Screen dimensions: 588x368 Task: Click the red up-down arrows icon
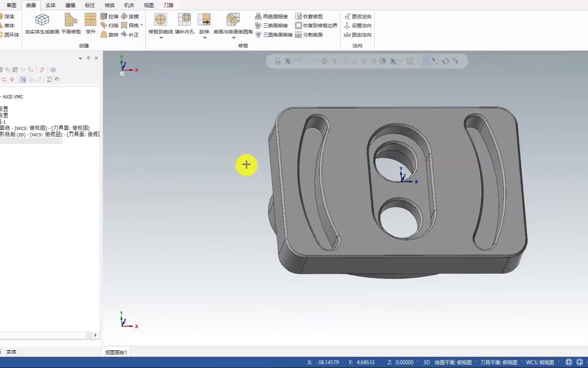pyautogui.click(x=12, y=79)
